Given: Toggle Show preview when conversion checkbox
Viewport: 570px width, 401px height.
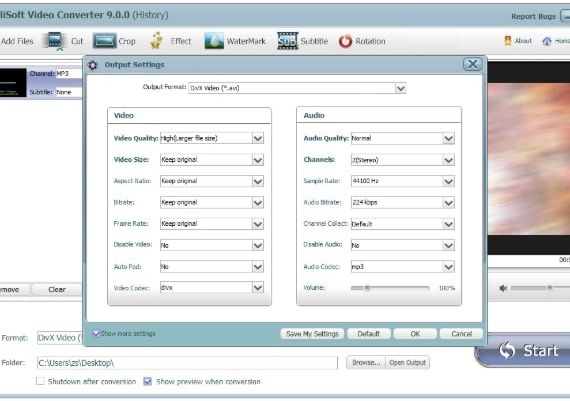Looking at the screenshot, I should tap(147, 381).
